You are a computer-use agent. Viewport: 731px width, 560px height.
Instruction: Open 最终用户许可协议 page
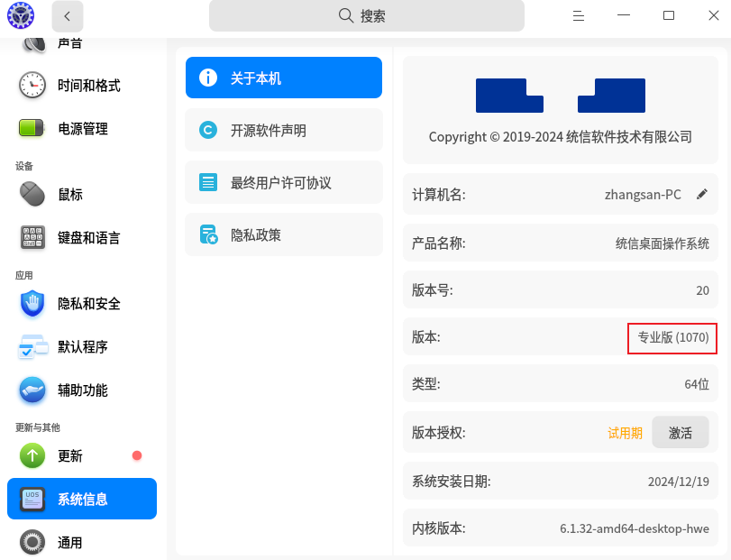point(284,182)
